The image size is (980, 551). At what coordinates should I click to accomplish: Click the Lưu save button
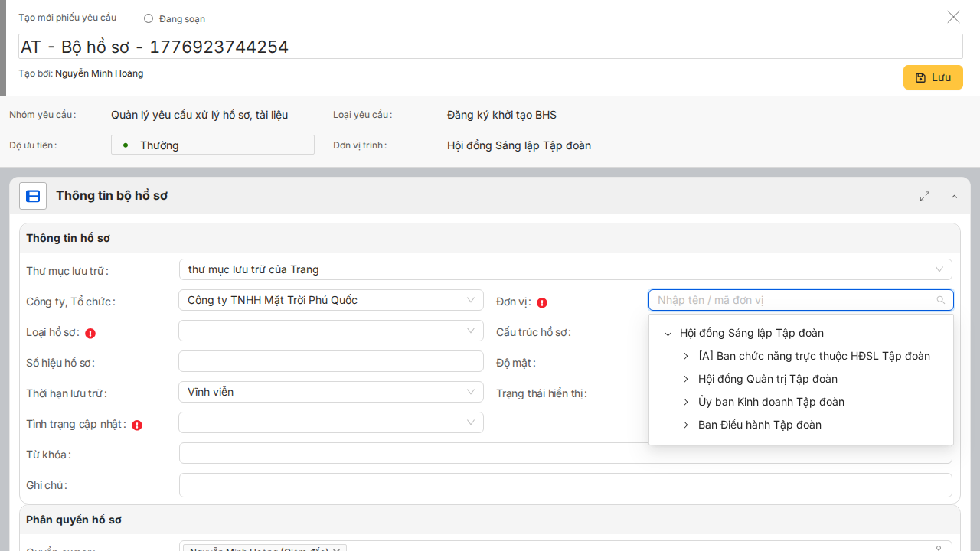(x=933, y=77)
